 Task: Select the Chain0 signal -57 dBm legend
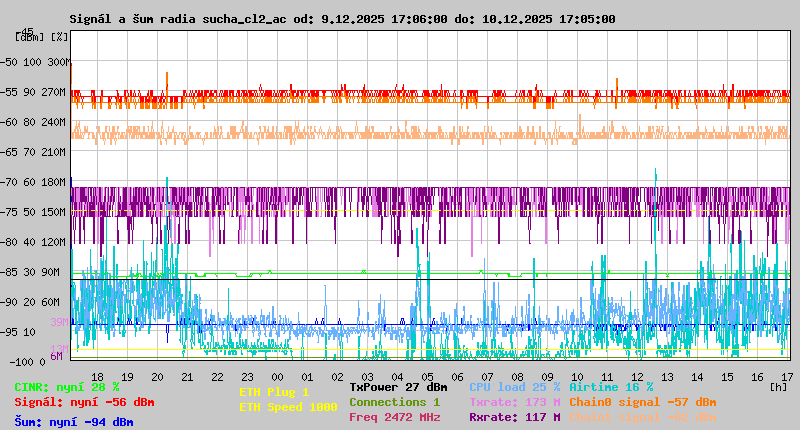pos(642,402)
